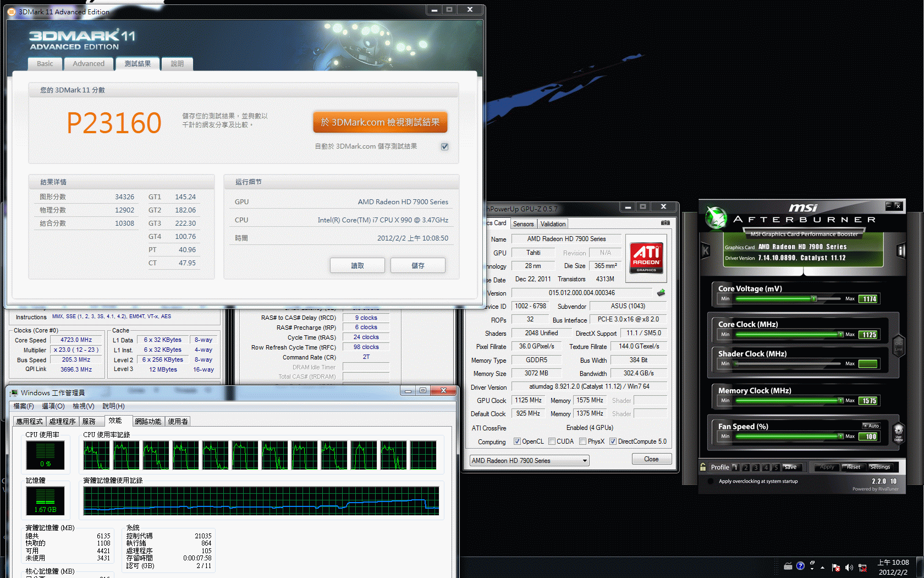Viewport: 924px width, 578px height.
Task: Show hidden tray icons arrow
Action: click(822, 568)
